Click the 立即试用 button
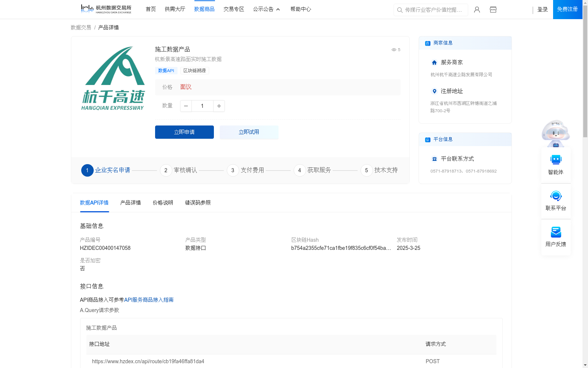 [x=249, y=132]
